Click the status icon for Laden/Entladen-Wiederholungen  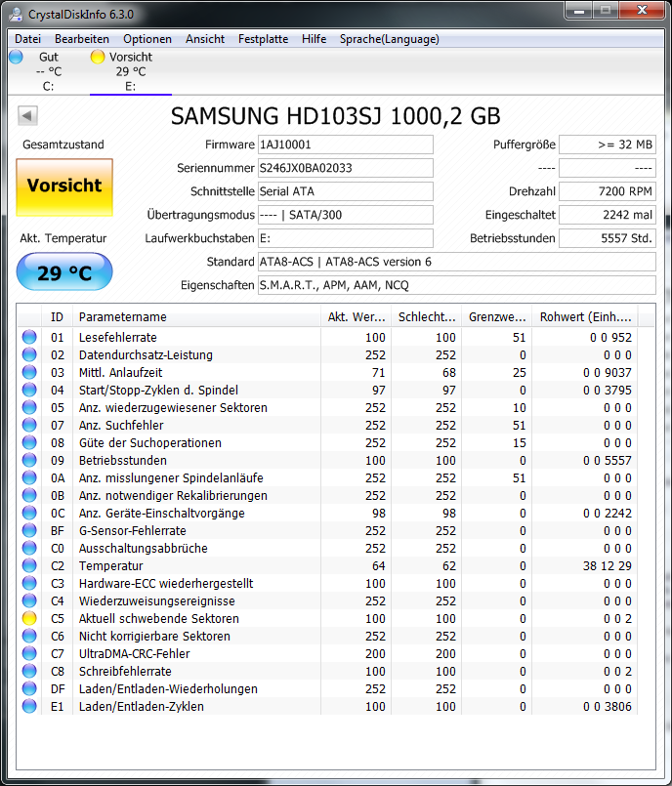pyautogui.click(x=29, y=688)
